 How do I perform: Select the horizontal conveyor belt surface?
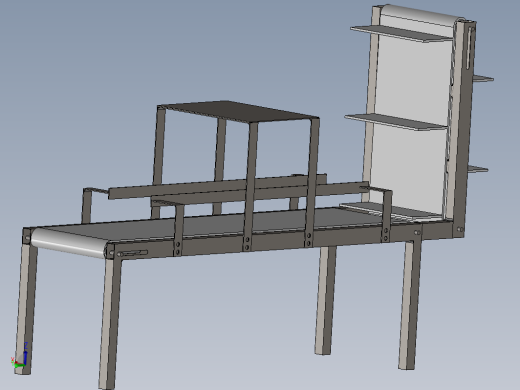[213, 223]
